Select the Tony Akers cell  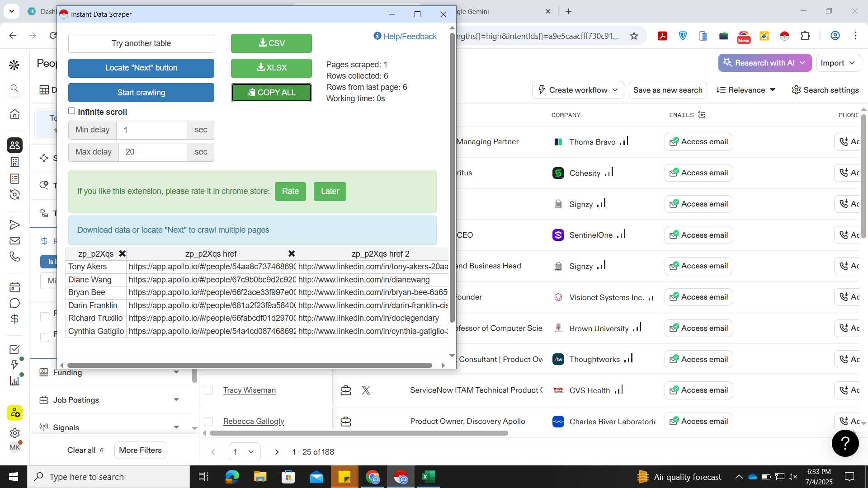(x=96, y=267)
